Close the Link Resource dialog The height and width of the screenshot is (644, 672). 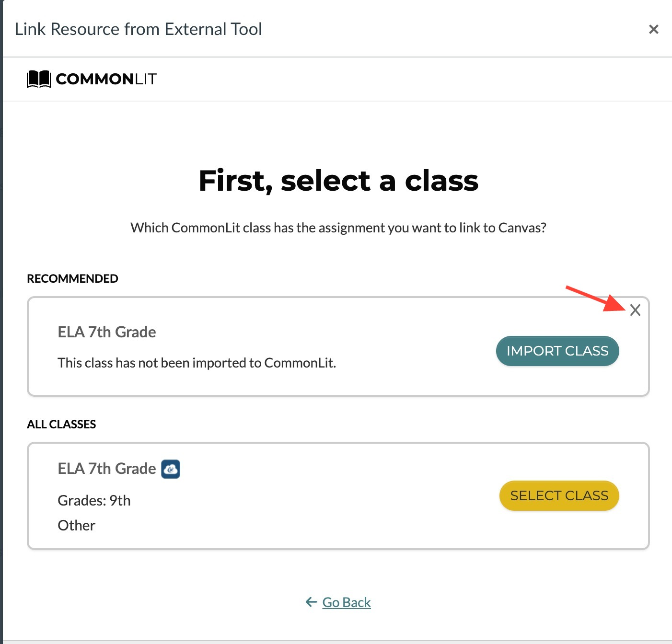point(653,30)
